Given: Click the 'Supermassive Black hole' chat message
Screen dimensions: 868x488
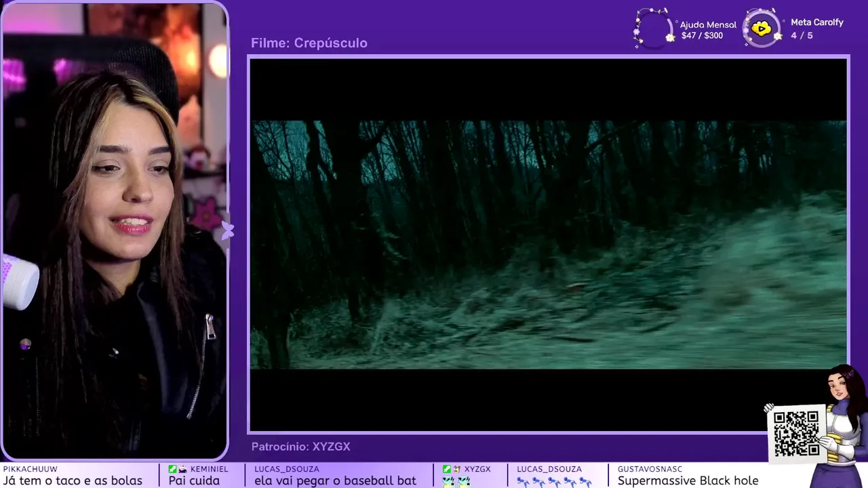Looking at the screenshot, I should click(x=688, y=481).
